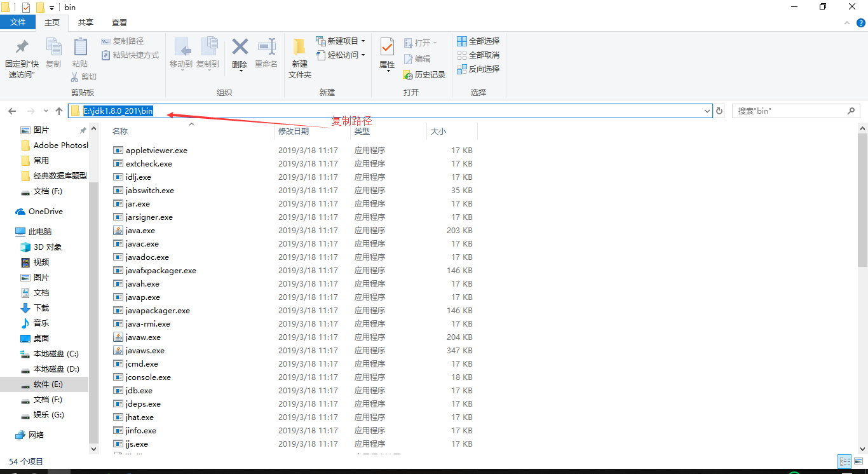
Task: Switch to the Home (主页) tab
Action: [52, 22]
